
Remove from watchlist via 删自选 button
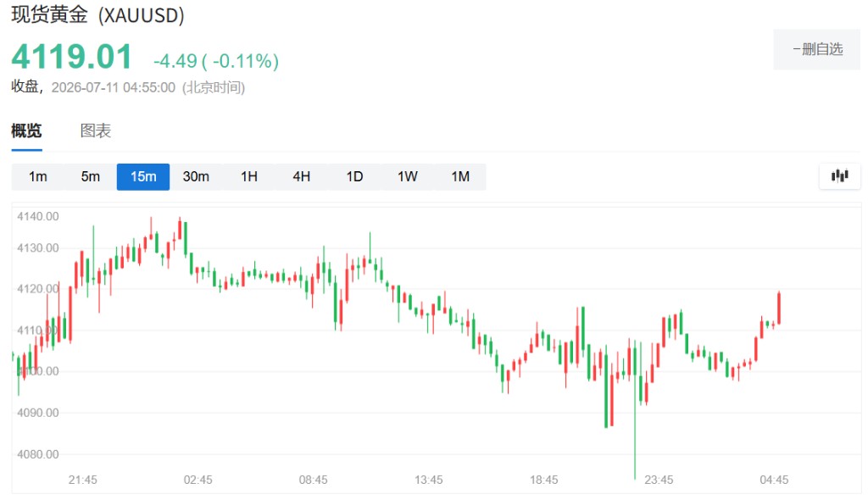pos(817,49)
